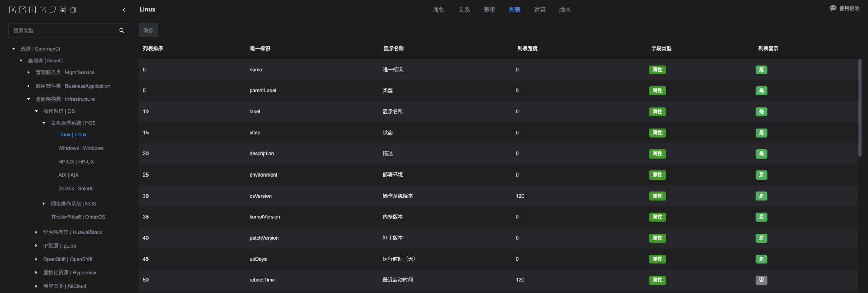Viewport: 868px width, 293px height.
Task: Click the vertical scrollbar of the table
Action: click(x=860, y=108)
